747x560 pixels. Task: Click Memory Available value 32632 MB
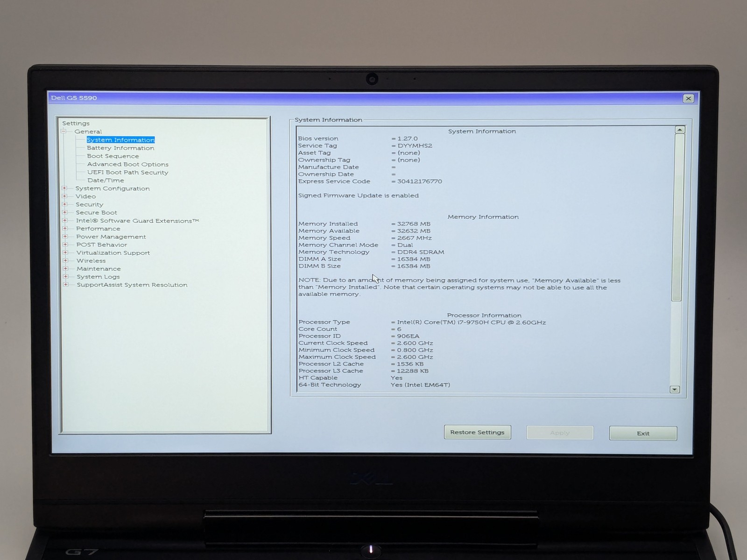pos(414,231)
